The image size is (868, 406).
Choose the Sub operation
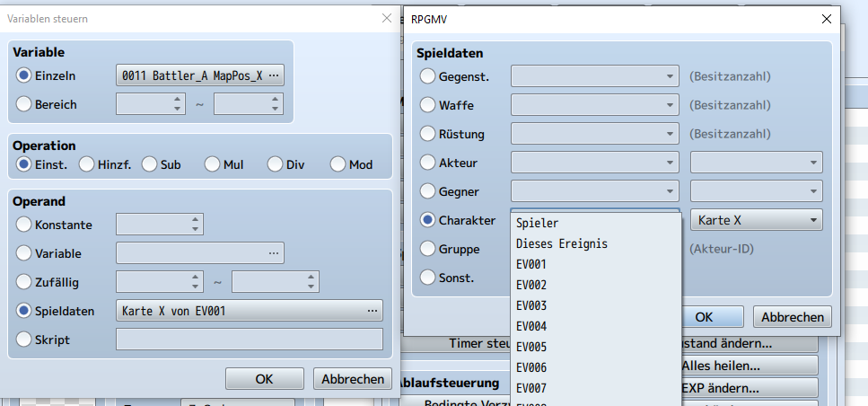(150, 164)
